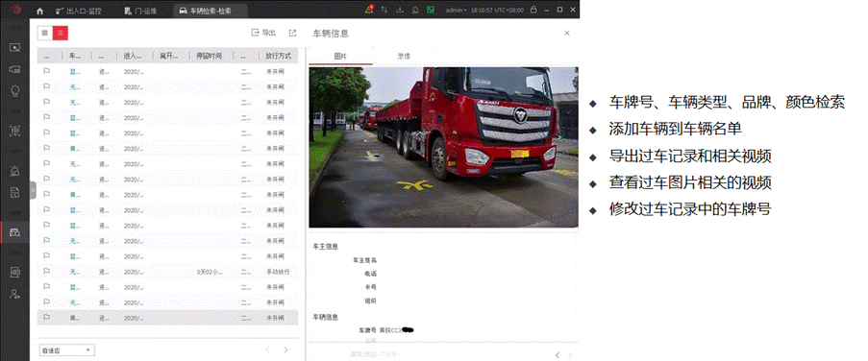
Task: Click the red truck capture image
Action: click(443, 147)
